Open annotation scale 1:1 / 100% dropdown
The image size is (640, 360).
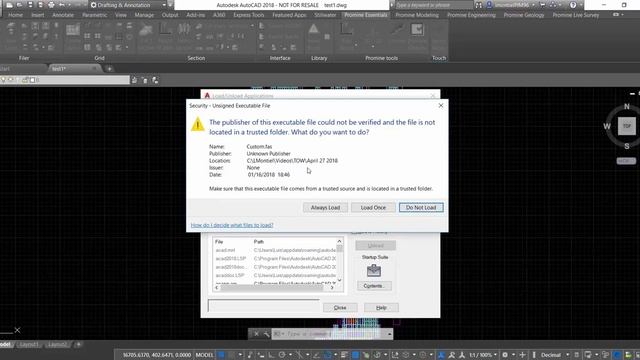click(482, 355)
